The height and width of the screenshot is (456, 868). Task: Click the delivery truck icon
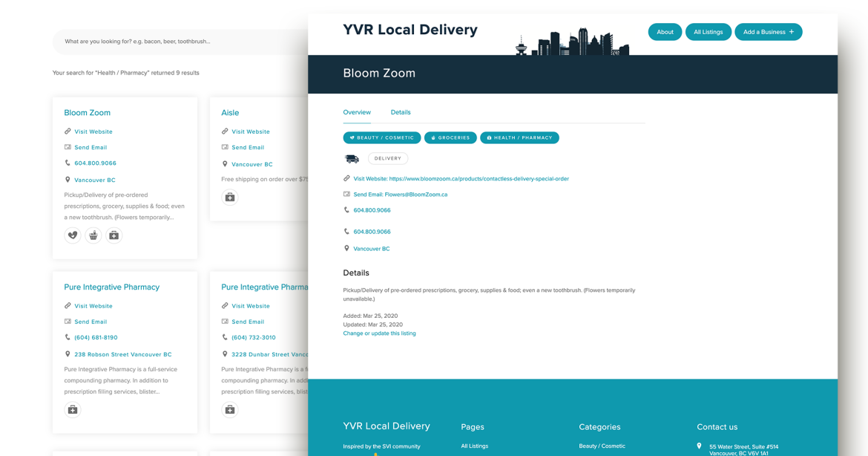[x=352, y=159]
